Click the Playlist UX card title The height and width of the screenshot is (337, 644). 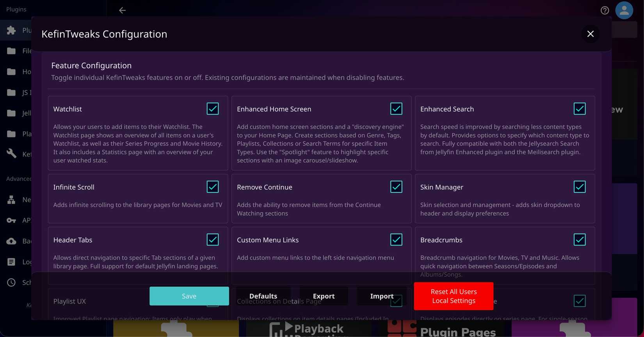pyautogui.click(x=69, y=301)
